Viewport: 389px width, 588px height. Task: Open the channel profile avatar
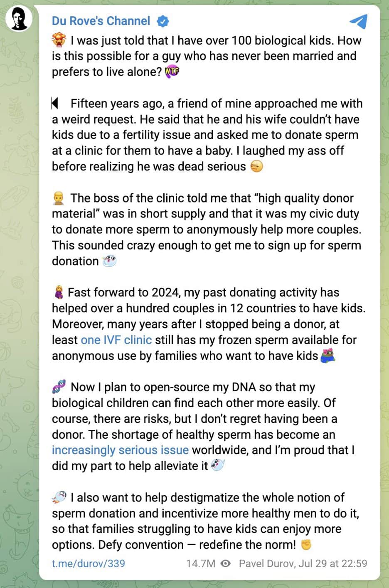pyautogui.click(x=19, y=19)
